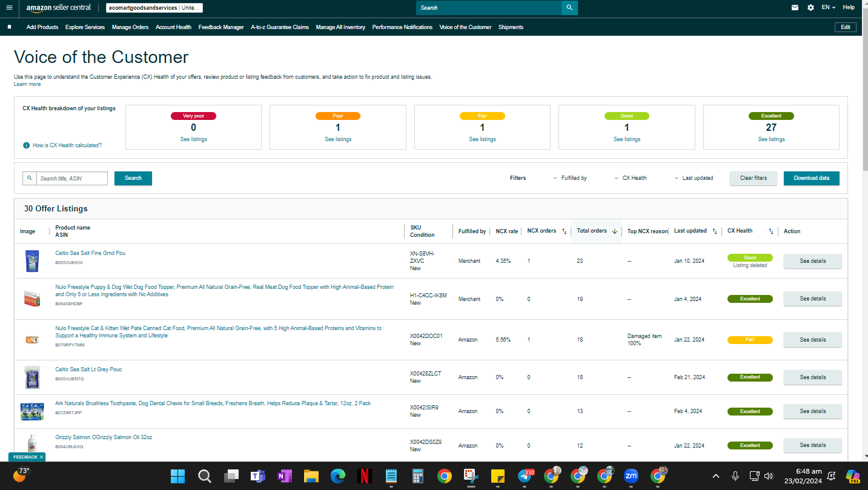
Task: Open the Learn more link
Action: pyautogui.click(x=27, y=84)
